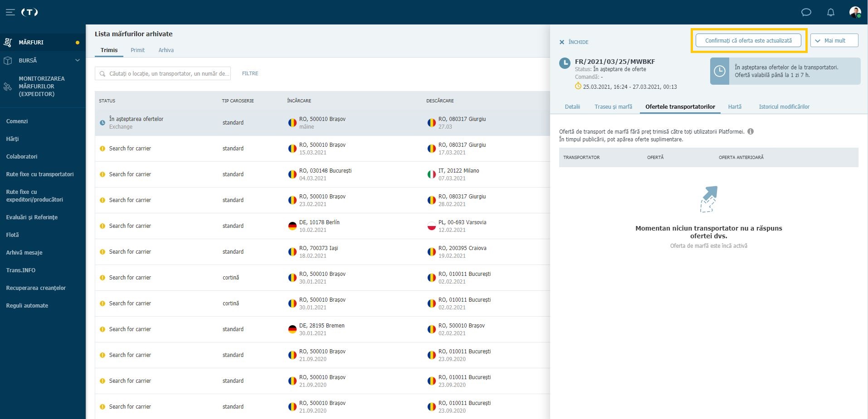
Task: Open Trans.INFO in the sidebar
Action: (x=20, y=270)
